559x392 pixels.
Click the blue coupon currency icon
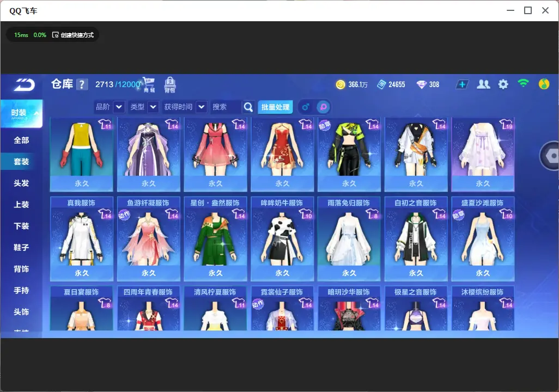381,84
